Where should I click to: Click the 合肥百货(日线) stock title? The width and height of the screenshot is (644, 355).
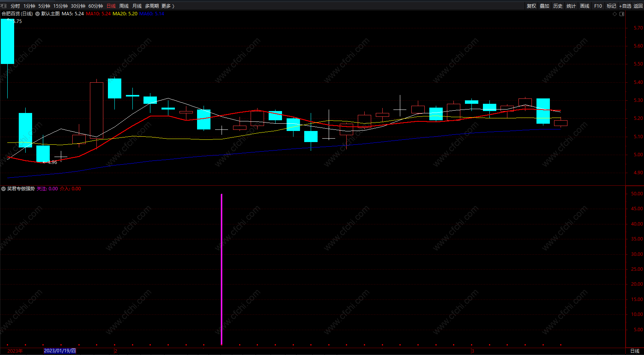click(17, 14)
